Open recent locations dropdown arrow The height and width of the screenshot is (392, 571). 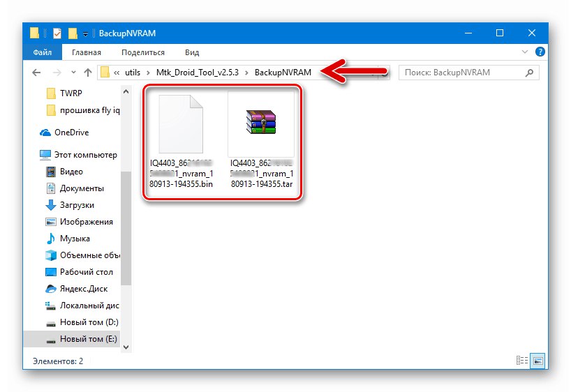(x=73, y=73)
